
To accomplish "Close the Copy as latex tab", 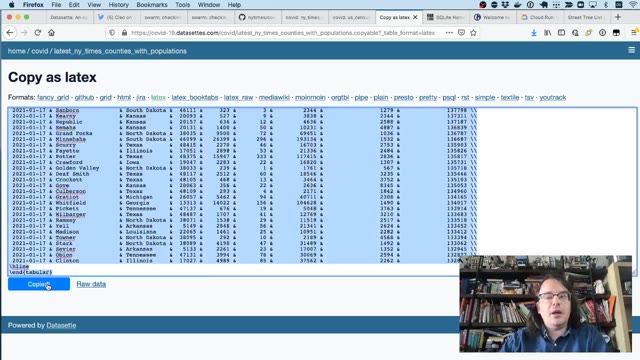I will (415, 17).
